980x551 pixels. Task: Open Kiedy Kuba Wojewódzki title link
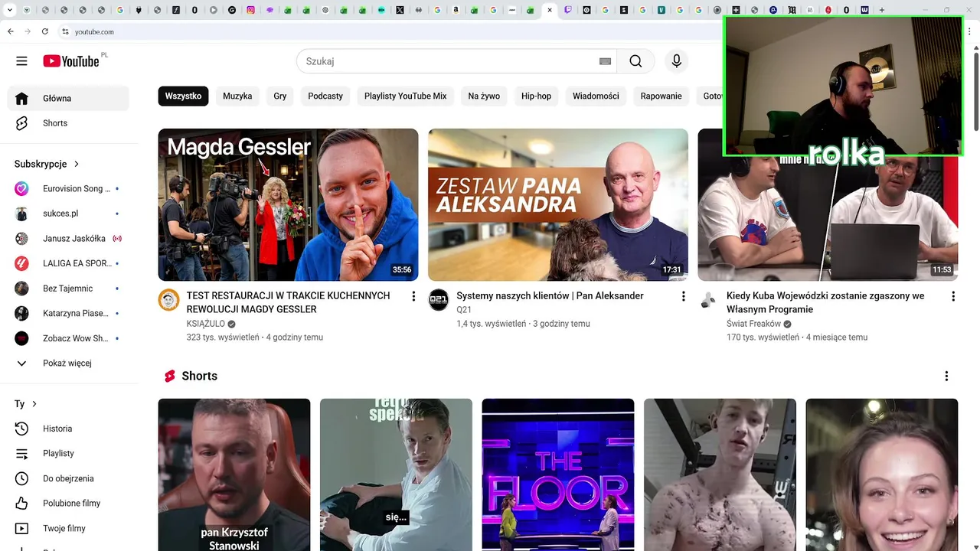tap(825, 302)
